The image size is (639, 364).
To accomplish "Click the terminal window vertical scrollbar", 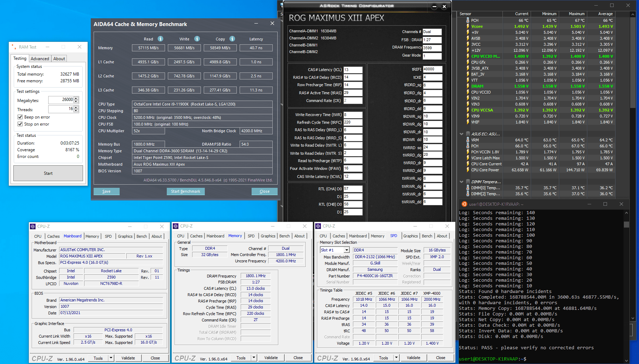I will tap(626, 287).
